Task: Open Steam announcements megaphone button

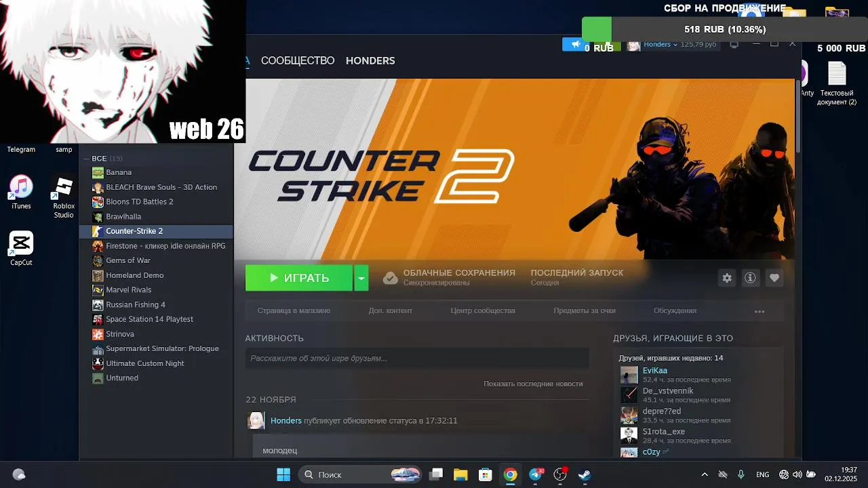Action: point(576,44)
